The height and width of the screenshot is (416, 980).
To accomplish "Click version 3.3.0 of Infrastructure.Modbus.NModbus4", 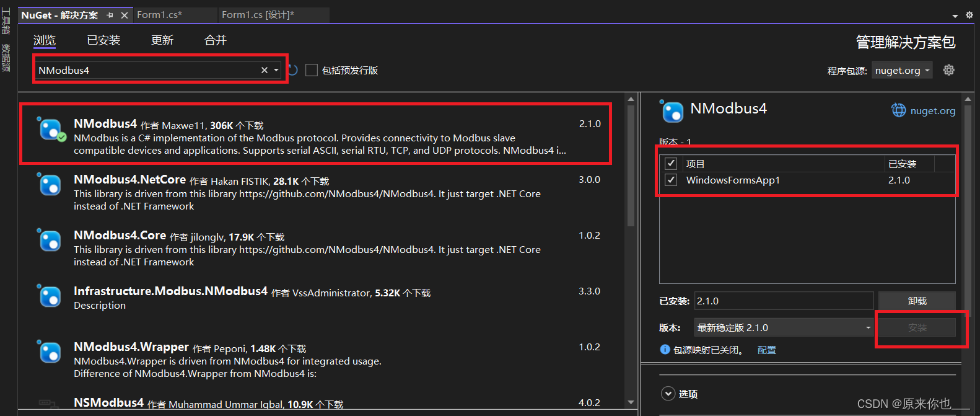I will point(589,291).
